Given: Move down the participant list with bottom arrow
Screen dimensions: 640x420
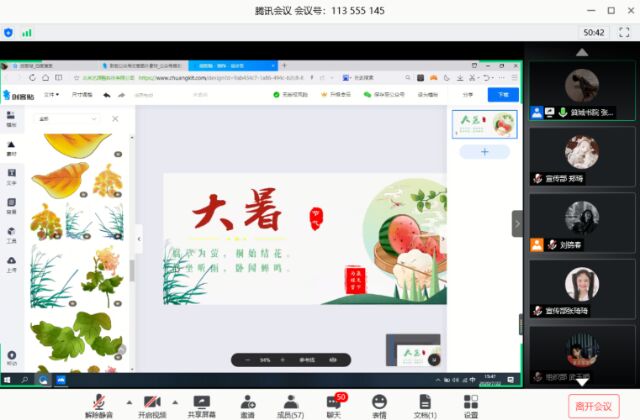Looking at the screenshot, I should coord(582,382).
